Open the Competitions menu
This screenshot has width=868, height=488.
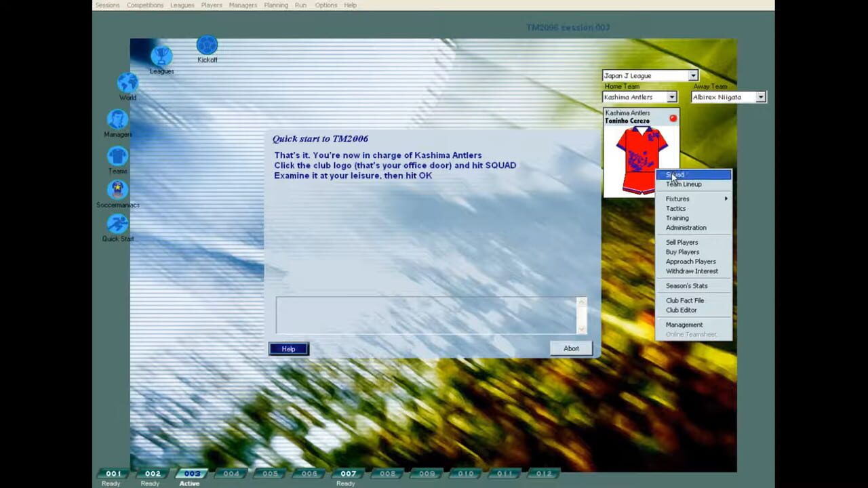pos(144,5)
